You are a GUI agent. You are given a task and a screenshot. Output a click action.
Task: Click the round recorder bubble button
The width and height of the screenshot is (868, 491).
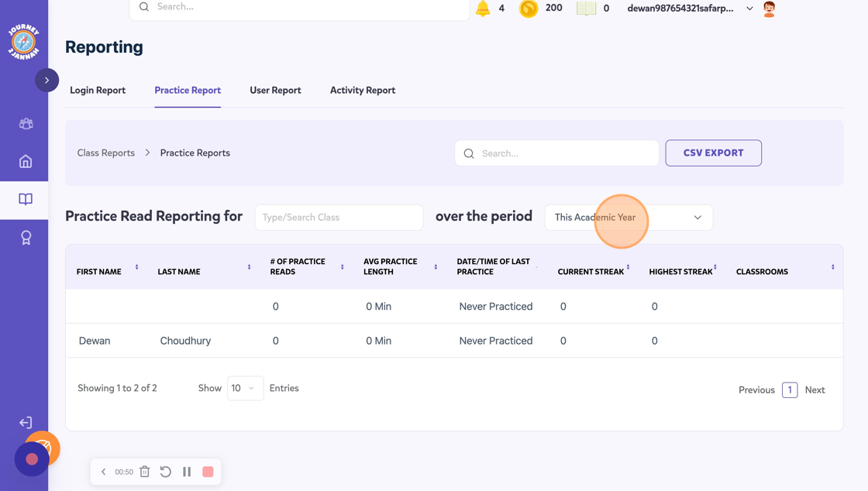point(32,459)
